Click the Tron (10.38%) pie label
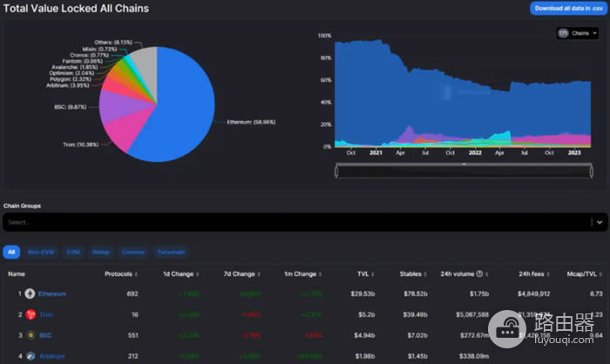This screenshot has width=610, height=364. [x=80, y=145]
